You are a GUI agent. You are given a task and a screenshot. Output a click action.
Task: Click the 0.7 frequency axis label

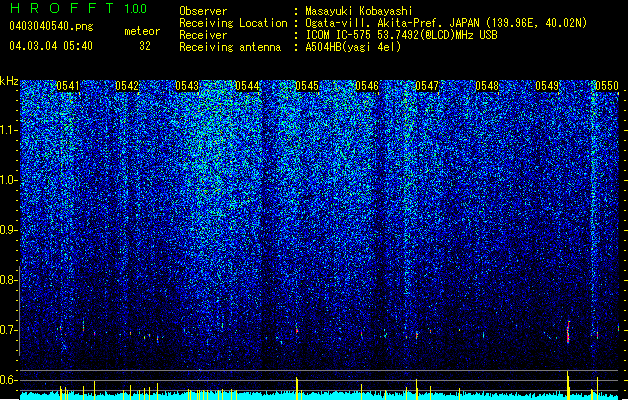[8, 330]
